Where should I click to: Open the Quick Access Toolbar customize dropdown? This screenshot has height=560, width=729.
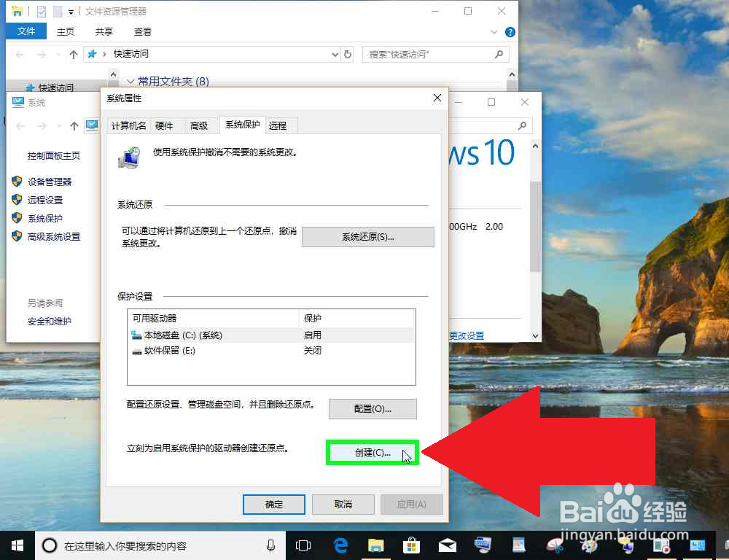coord(69,11)
